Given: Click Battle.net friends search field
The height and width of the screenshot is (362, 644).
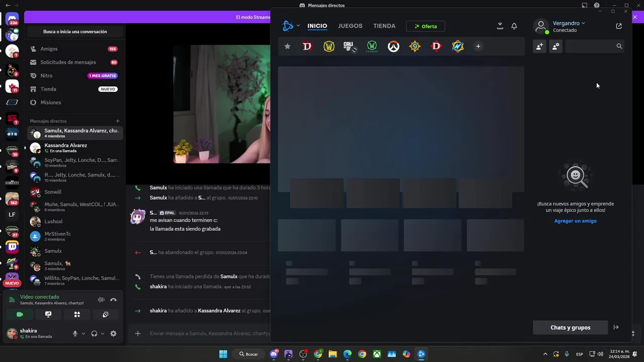Looking at the screenshot, I should (594, 46).
